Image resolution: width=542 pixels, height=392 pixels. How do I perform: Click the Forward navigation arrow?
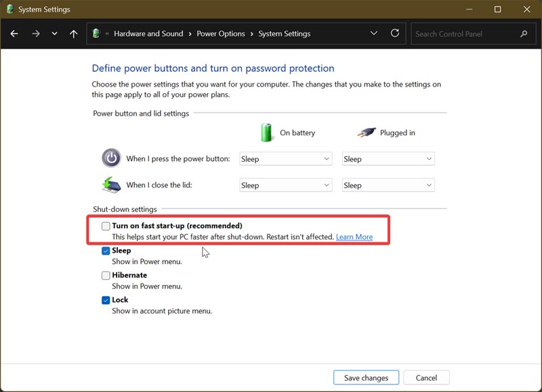(x=35, y=34)
